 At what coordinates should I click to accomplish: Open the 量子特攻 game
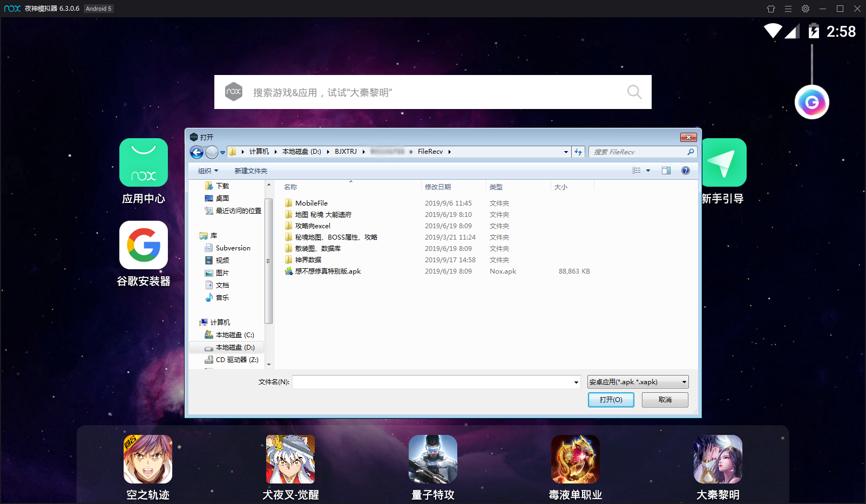coord(432,459)
